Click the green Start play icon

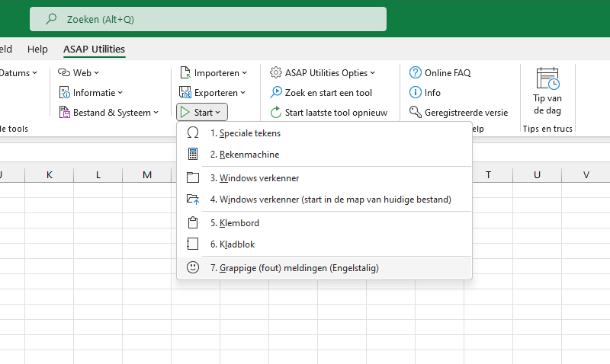tap(185, 112)
